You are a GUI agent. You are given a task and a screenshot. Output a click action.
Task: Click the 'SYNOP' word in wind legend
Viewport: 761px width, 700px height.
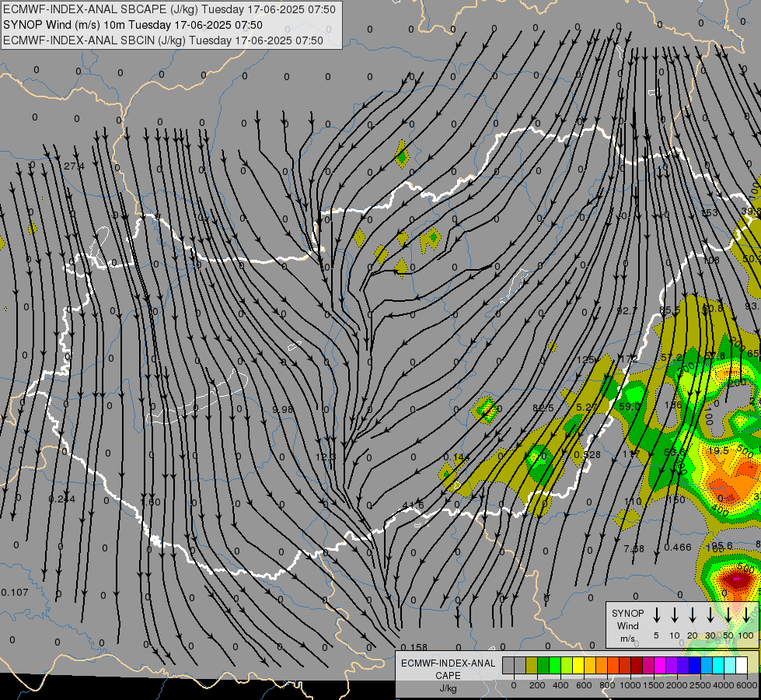point(627,613)
